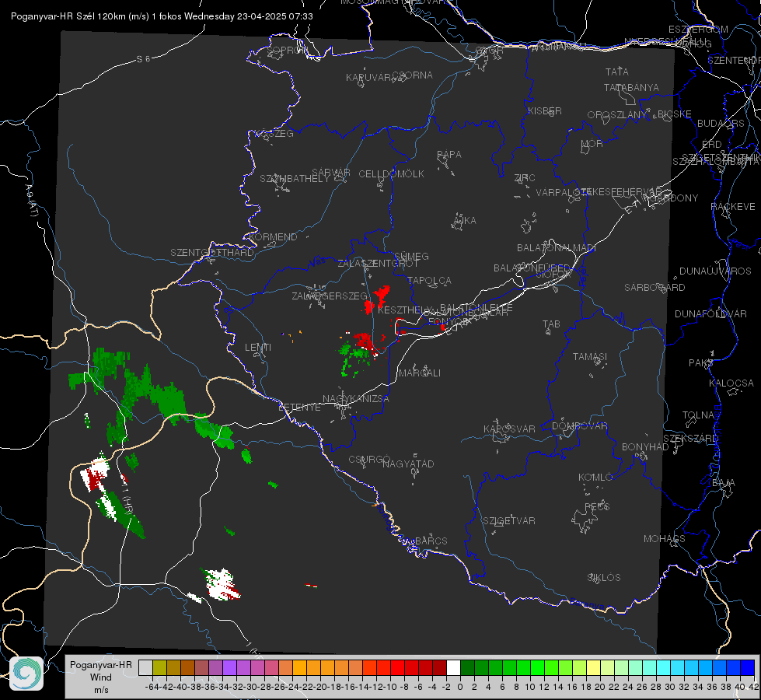Select the SUMEG label
Screen dimensions: 761x700
[411, 256]
